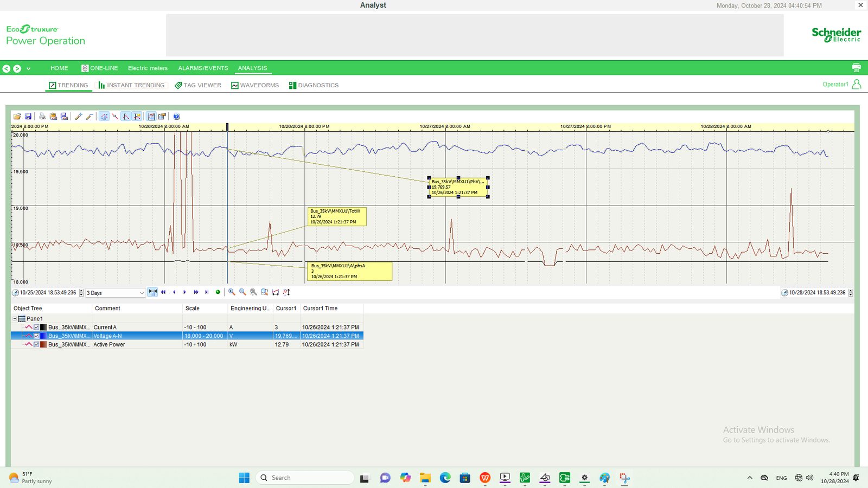This screenshot has width=868, height=488.
Task: Collapse the Pane1 tree node
Action: tap(15, 319)
